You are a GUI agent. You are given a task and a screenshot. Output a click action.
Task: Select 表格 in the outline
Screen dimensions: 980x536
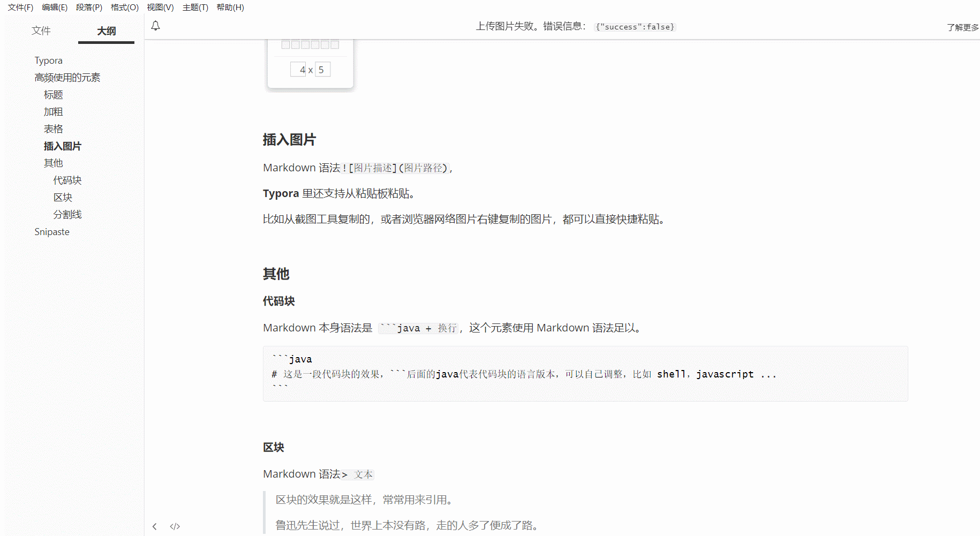[x=54, y=129]
